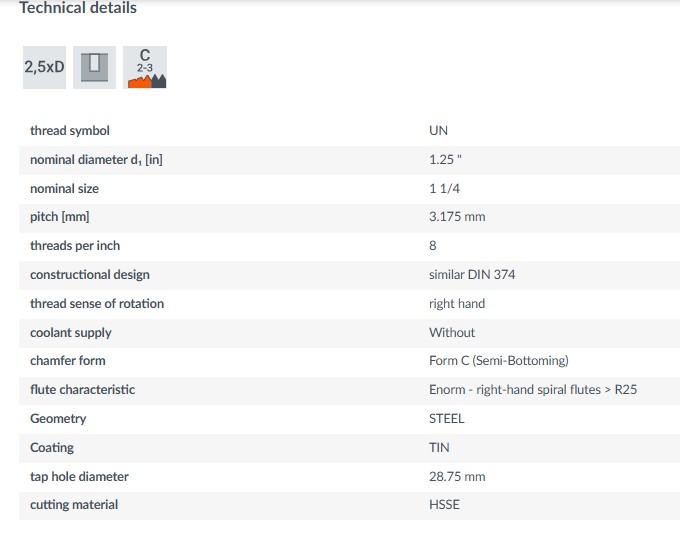Click the 1.25 " diameter value
680x533 pixels.
pos(446,159)
